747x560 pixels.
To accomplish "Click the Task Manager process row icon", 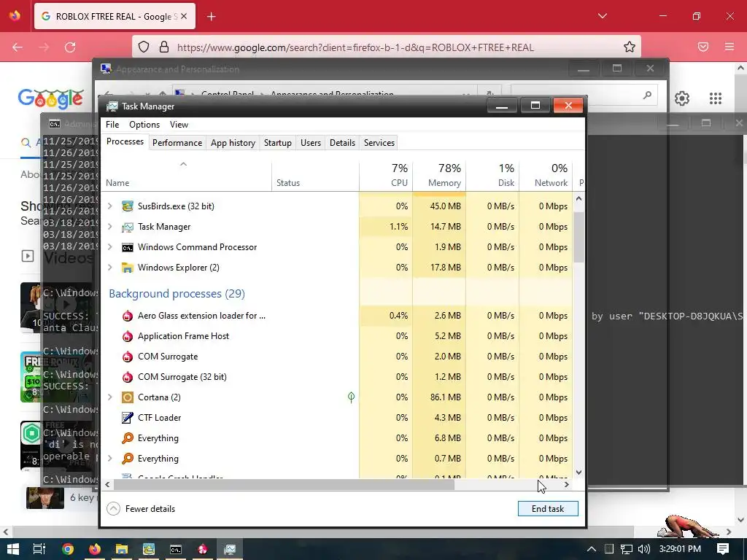I will tap(127, 227).
